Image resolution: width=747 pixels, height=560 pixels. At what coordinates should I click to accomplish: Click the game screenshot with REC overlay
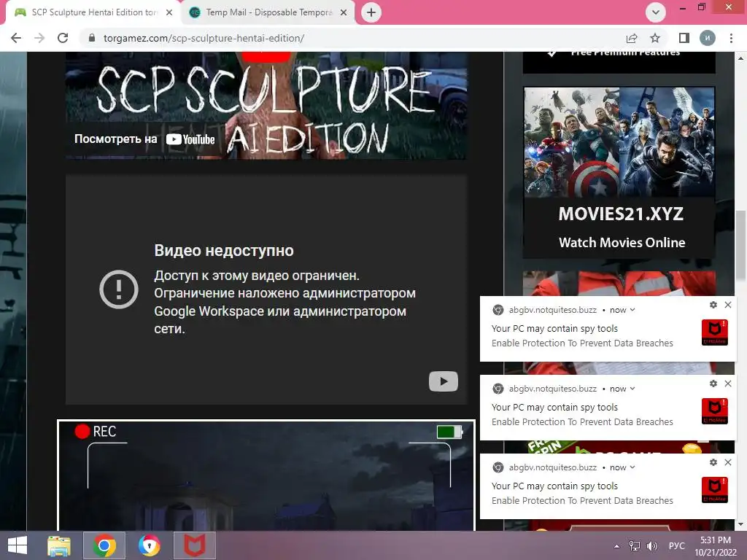tap(266, 475)
